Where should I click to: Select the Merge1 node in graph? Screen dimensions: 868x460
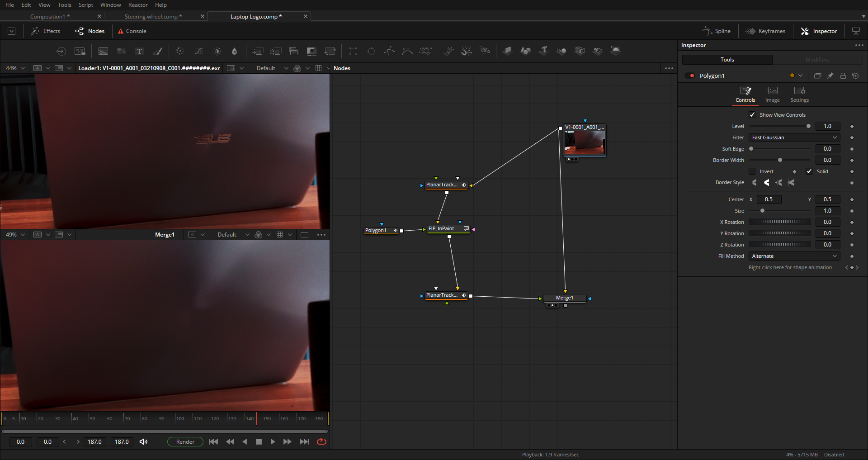pyautogui.click(x=564, y=298)
